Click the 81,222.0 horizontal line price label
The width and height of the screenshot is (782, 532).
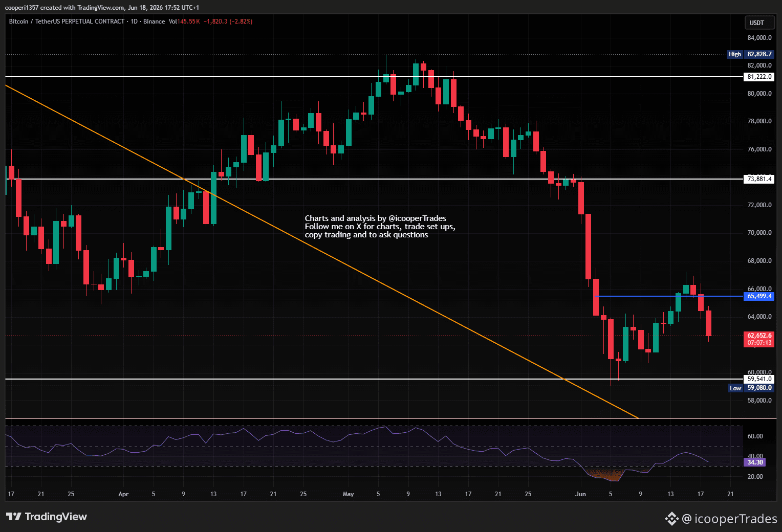tap(759, 77)
